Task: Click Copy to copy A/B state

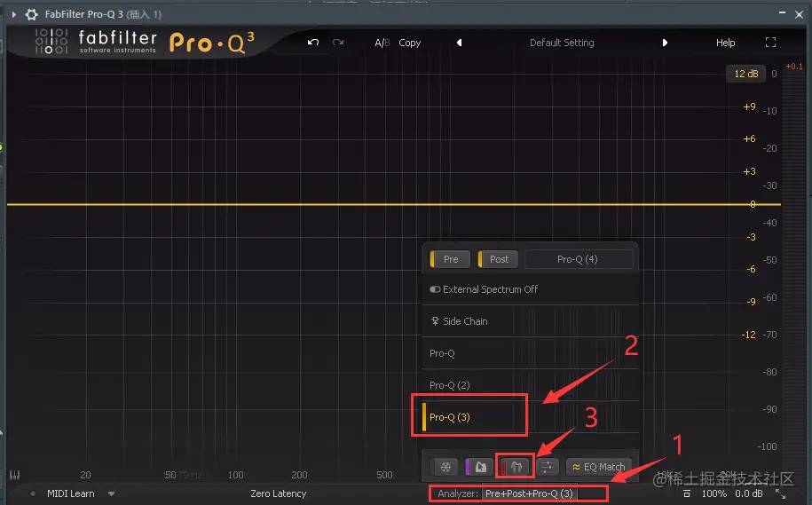Action: pos(410,43)
